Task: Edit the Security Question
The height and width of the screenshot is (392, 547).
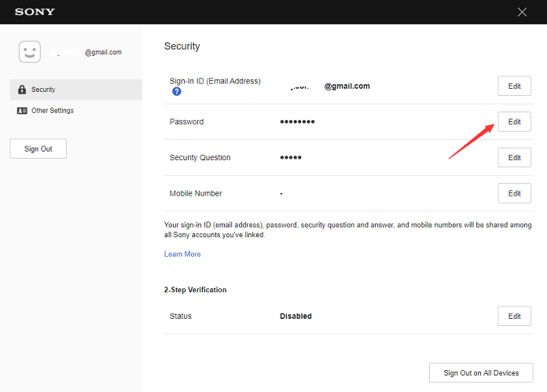Action: click(514, 157)
